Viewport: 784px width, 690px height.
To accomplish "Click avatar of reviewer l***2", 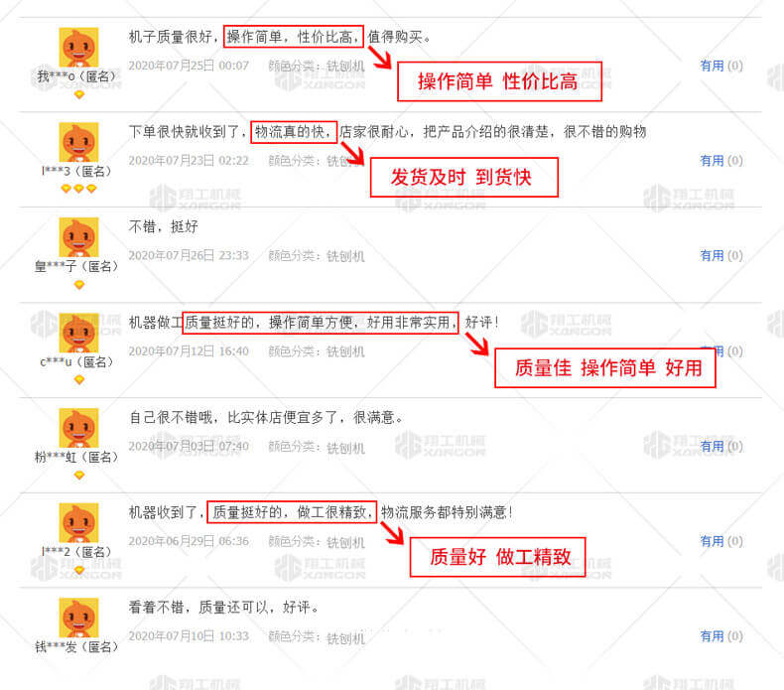I will [78, 523].
